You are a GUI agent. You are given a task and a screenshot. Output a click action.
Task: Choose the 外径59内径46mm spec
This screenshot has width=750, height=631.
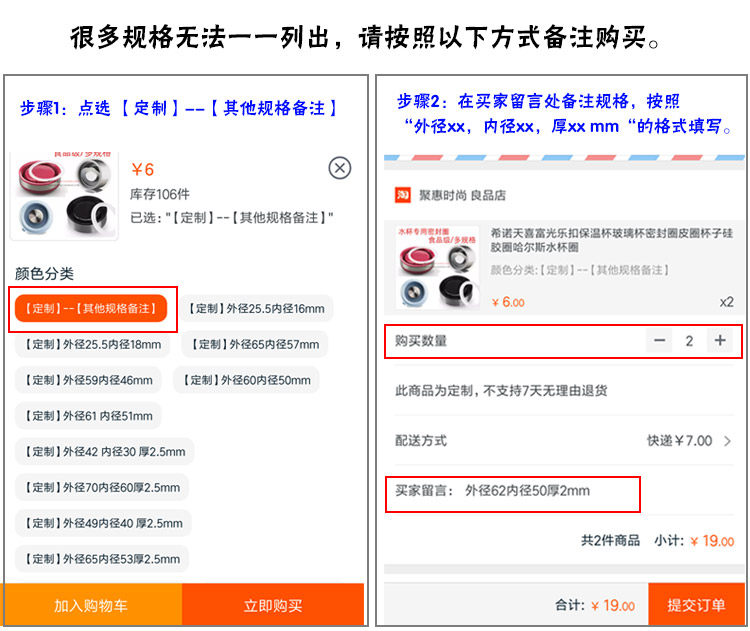(88, 380)
